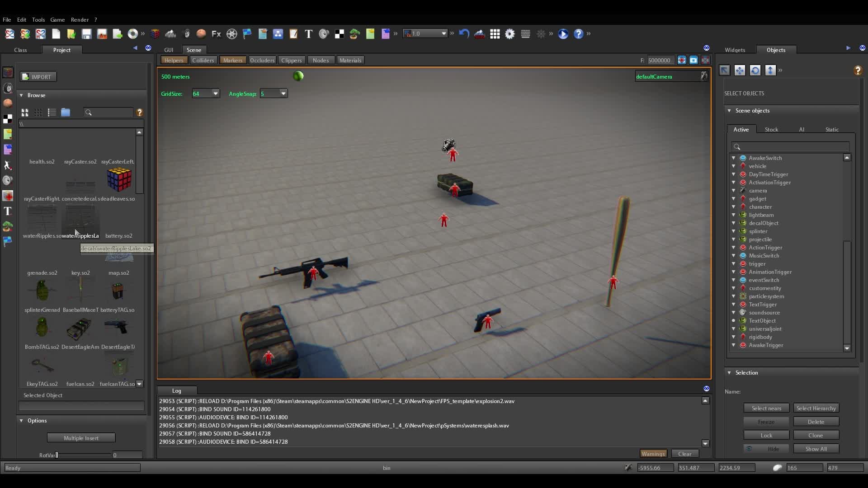The width and height of the screenshot is (868, 488).
Task: Collapse the Browse section
Action: (21, 95)
